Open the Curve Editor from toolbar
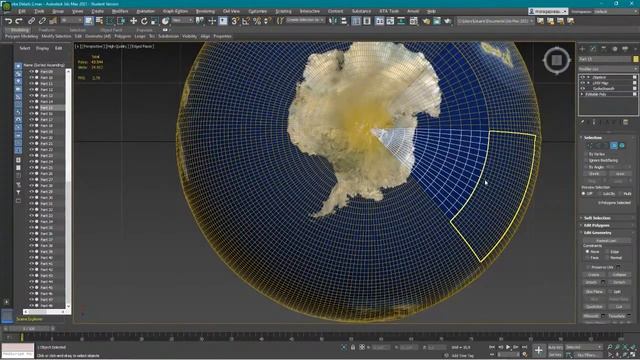 pyautogui.click(x=390, y=21)
